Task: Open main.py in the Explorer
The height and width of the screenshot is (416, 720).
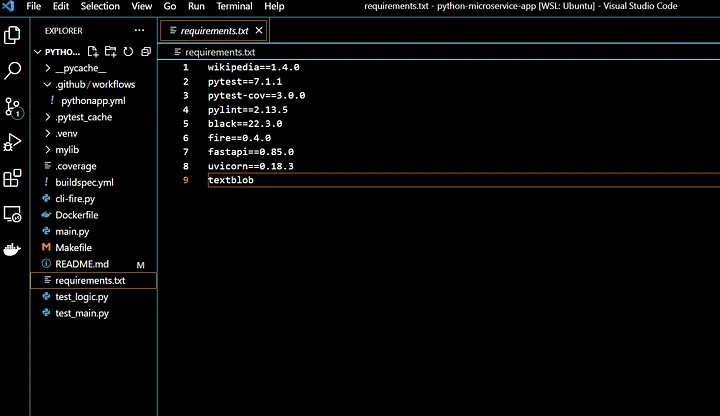Action: click(93, 231)
